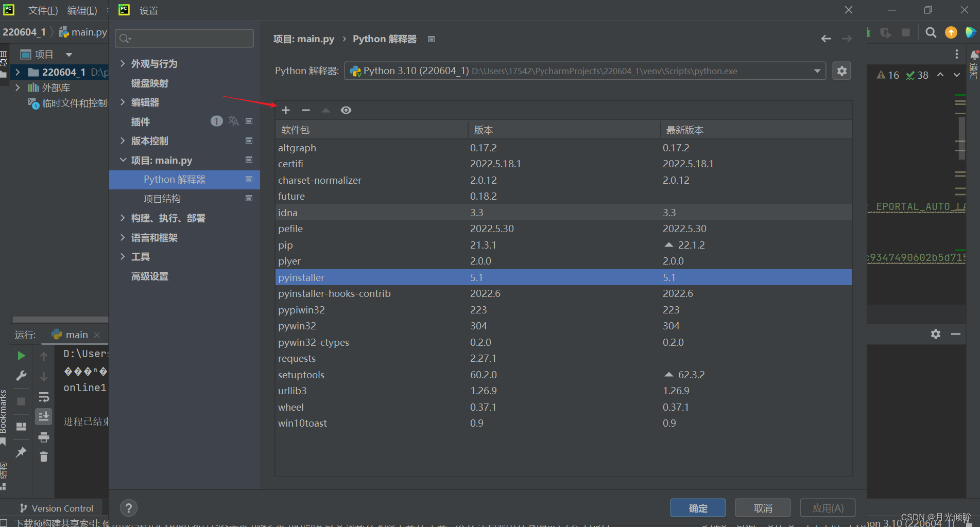Select the pyinstaller package row
Screen dimensions: 980x527
[x=564, y=277]
